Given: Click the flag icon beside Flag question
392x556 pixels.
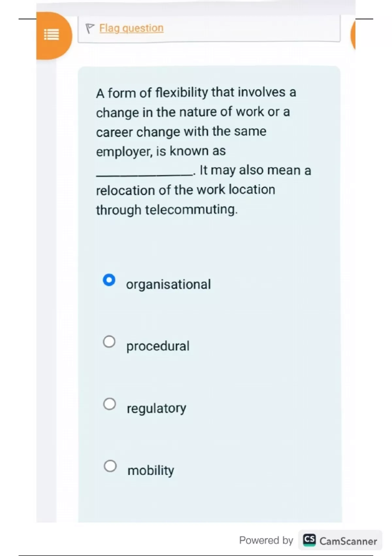Looking at the screenshot, I should pos(90,28).
